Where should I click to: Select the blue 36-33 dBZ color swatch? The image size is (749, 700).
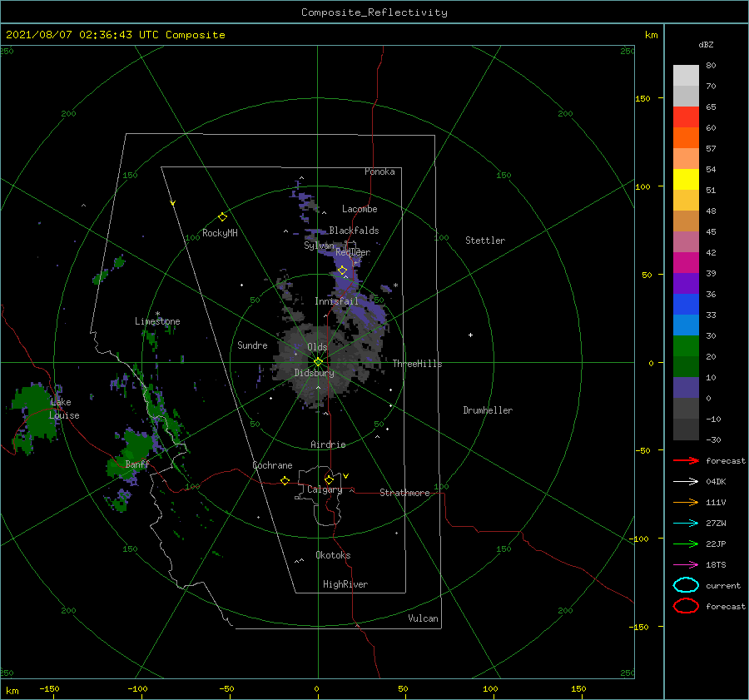pos(686,305)
